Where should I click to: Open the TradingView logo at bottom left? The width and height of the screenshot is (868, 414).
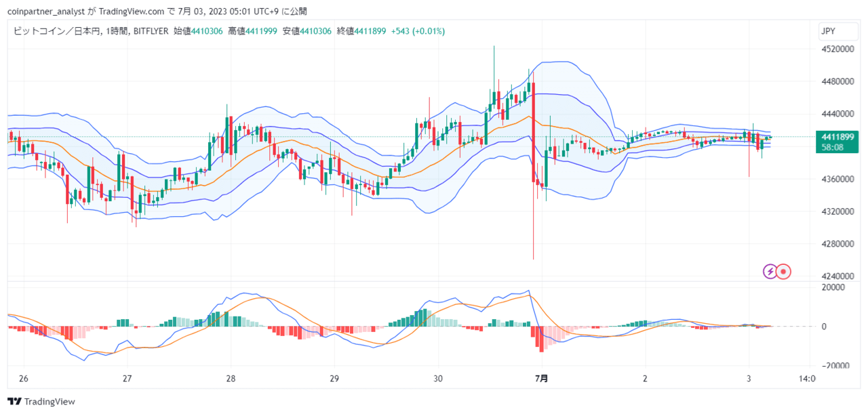[x=41, y=402]
